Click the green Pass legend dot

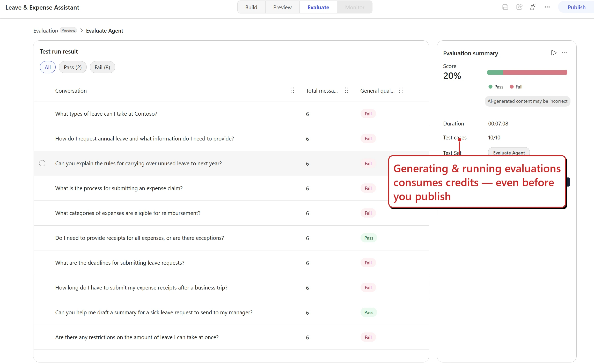point(490,87)
